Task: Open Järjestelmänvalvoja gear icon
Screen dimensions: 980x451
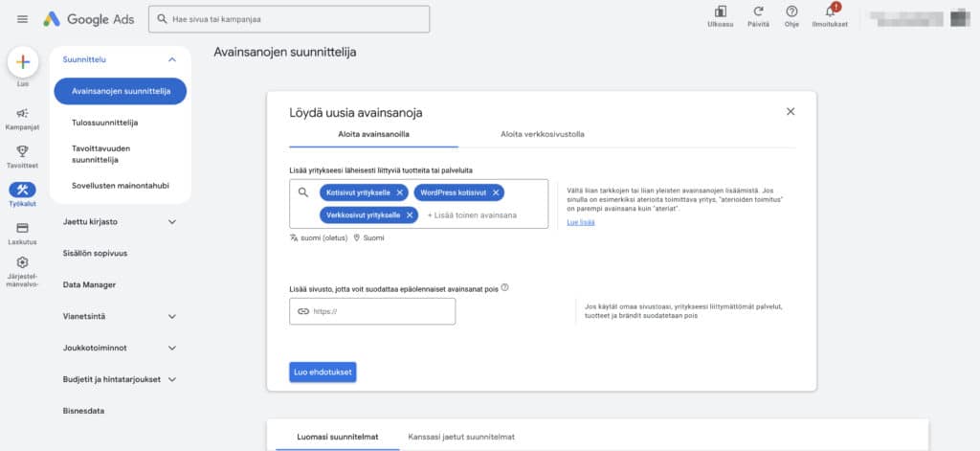Action: pyautogui.click(x=23, y=263)
